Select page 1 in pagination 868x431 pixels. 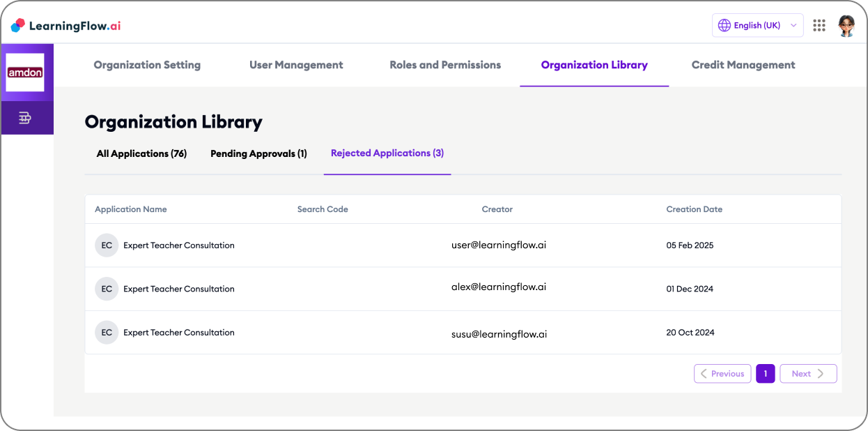pyautogui.click(x=765, y=374)
